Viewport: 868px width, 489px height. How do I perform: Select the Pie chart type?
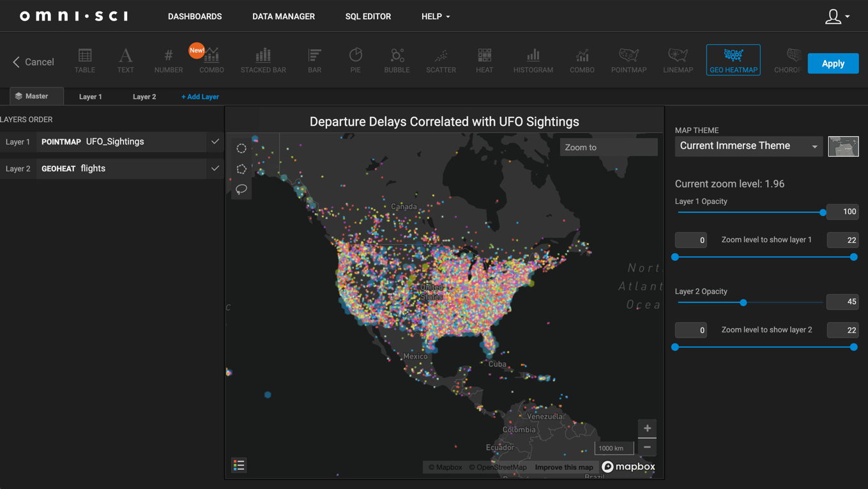pos(355,61)
